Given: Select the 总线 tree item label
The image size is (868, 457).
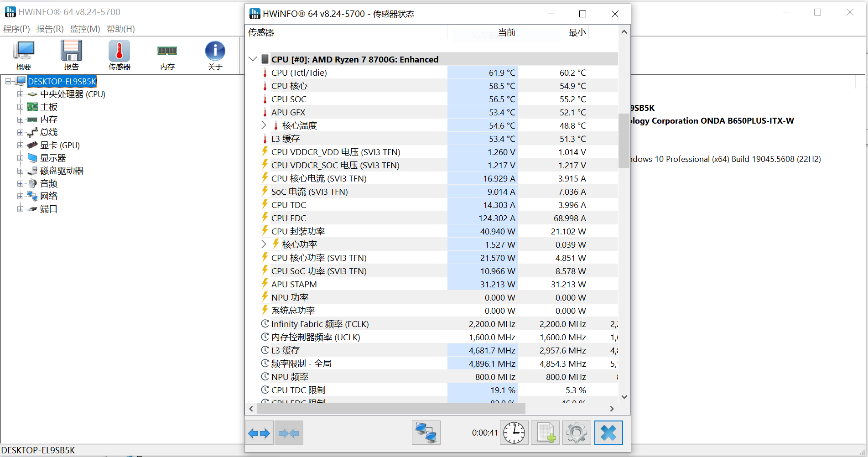Looking at the screenshot, I should click(49, 132).
